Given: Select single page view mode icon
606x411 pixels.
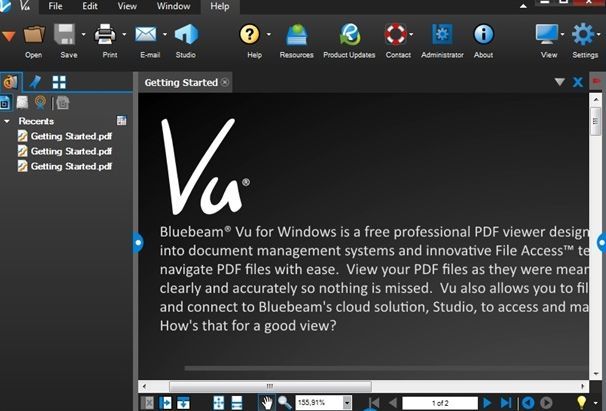Looking at the screenshot, I should (219, 403).
